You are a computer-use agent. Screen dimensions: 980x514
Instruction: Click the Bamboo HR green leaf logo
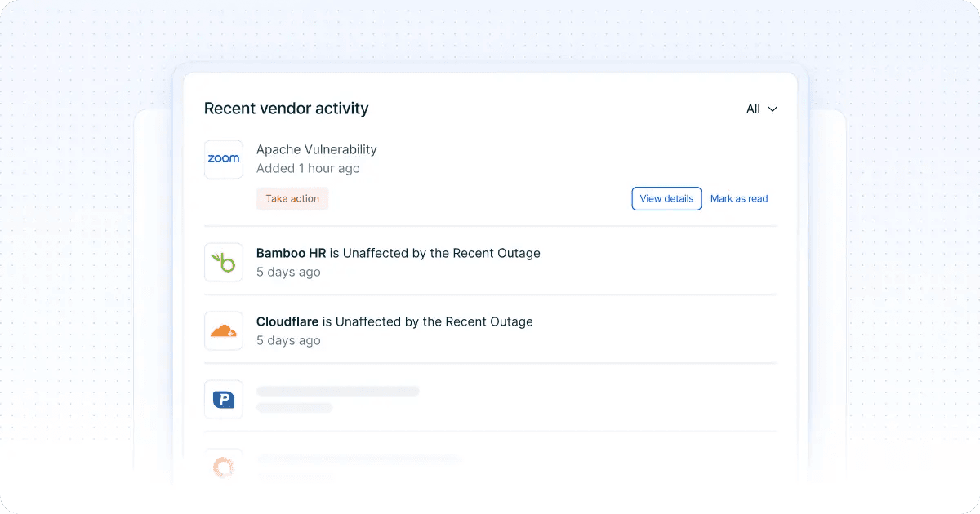tap(223, 262)
